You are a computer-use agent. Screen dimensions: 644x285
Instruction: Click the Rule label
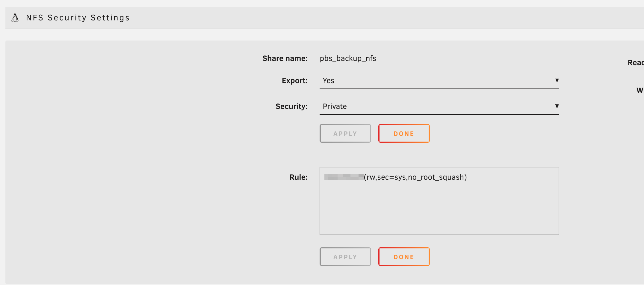click(x=298, y=177)
